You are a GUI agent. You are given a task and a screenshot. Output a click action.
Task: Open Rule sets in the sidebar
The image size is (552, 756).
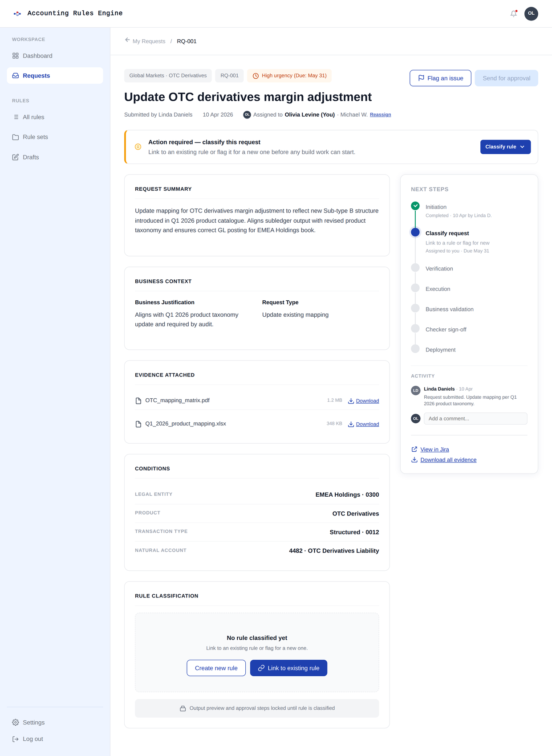click(x=55, y=137)
